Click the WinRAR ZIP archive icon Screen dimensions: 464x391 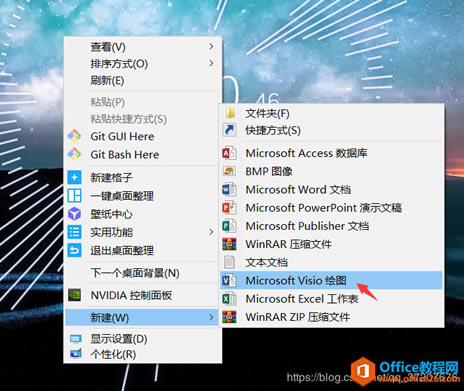[x=229, y=317]
